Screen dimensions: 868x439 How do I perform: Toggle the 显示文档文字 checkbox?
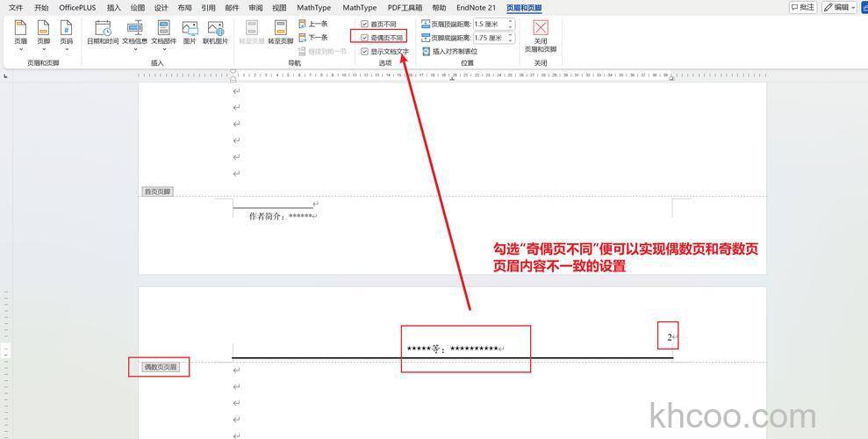(x=364, y=52)
